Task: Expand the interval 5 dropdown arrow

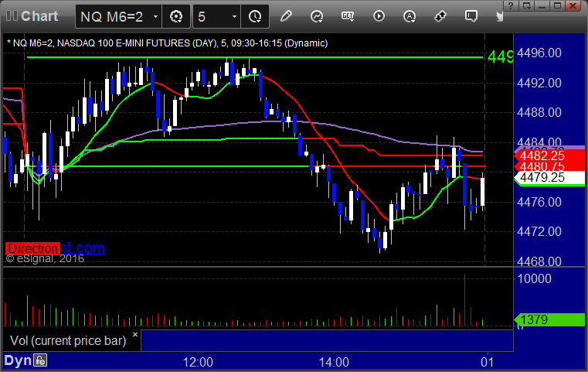Action: coord(234,16)
